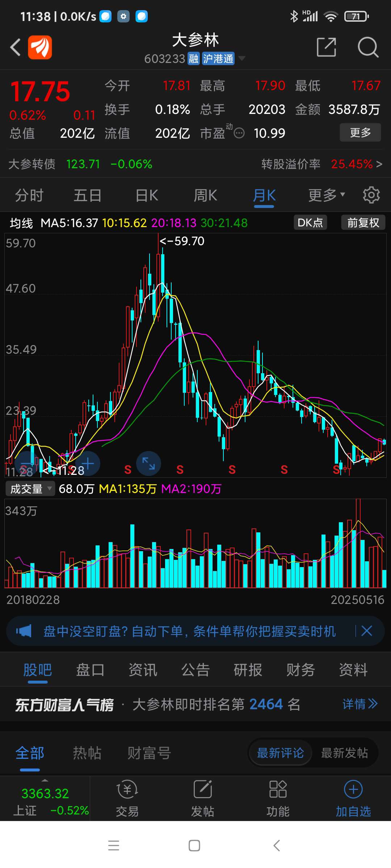The width and height of the screenshot is (391, 868).
Task: Tap the current price 17.75
Action: (40, 92)
